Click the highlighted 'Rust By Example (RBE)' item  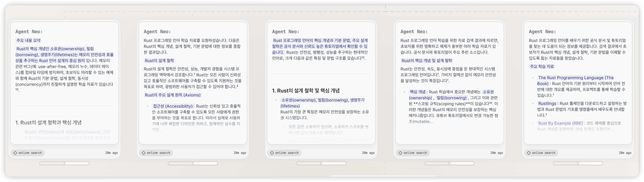560,123
